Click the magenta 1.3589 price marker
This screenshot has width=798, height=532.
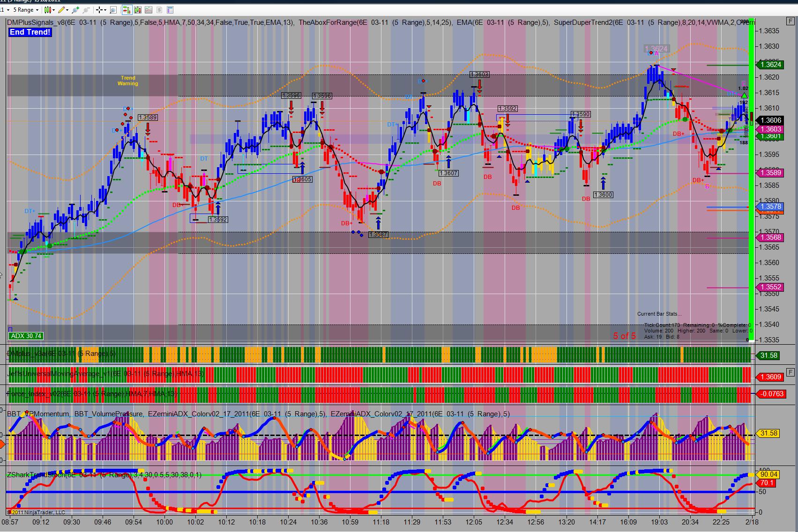coord(770,173)
